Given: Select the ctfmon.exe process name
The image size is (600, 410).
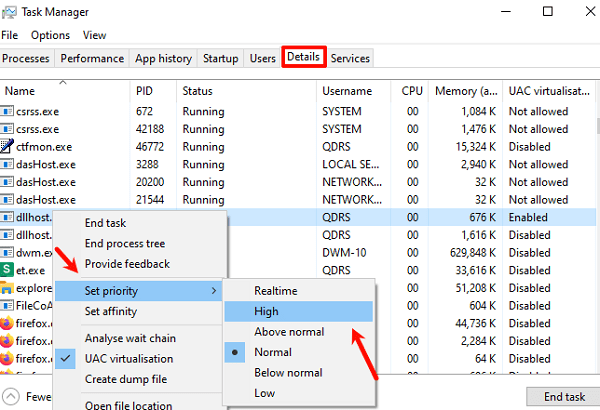Looking at the screenshot, I should (44, 147).
